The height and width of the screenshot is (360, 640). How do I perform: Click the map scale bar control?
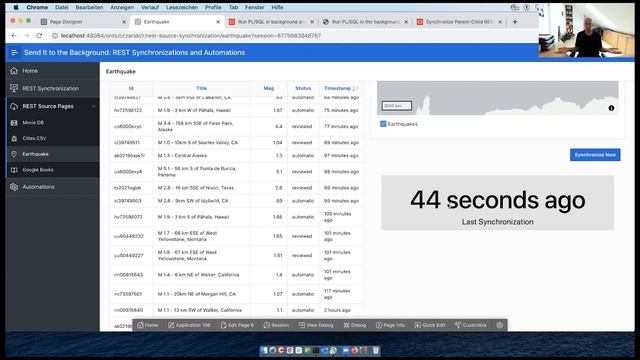point(396,106)
